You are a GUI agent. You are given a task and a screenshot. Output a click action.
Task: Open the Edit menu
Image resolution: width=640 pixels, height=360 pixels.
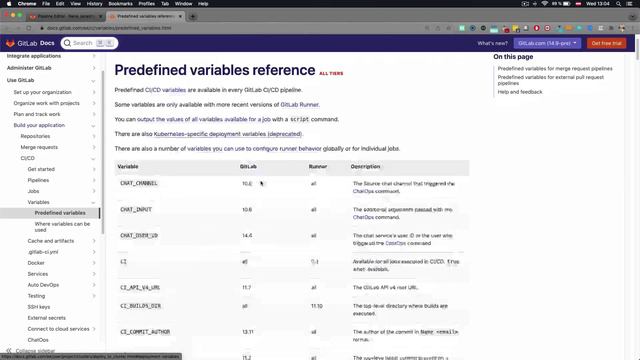(x=60, y=4)
